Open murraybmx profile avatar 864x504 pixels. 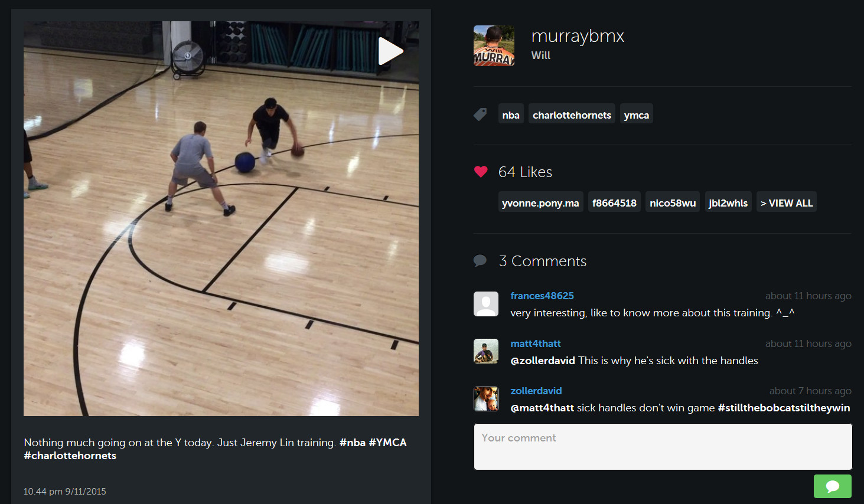pos(494,45)
